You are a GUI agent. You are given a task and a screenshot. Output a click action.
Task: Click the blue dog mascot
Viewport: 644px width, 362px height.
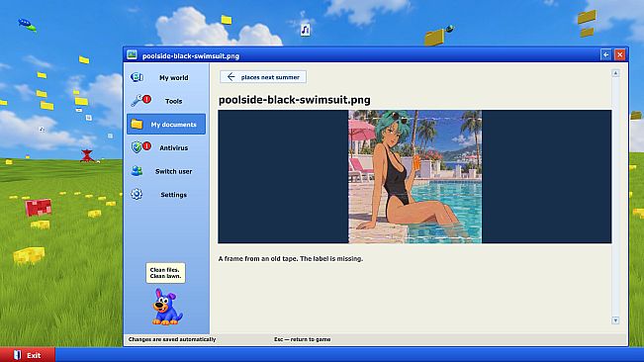pyautogui.click(x=167, y=307)
